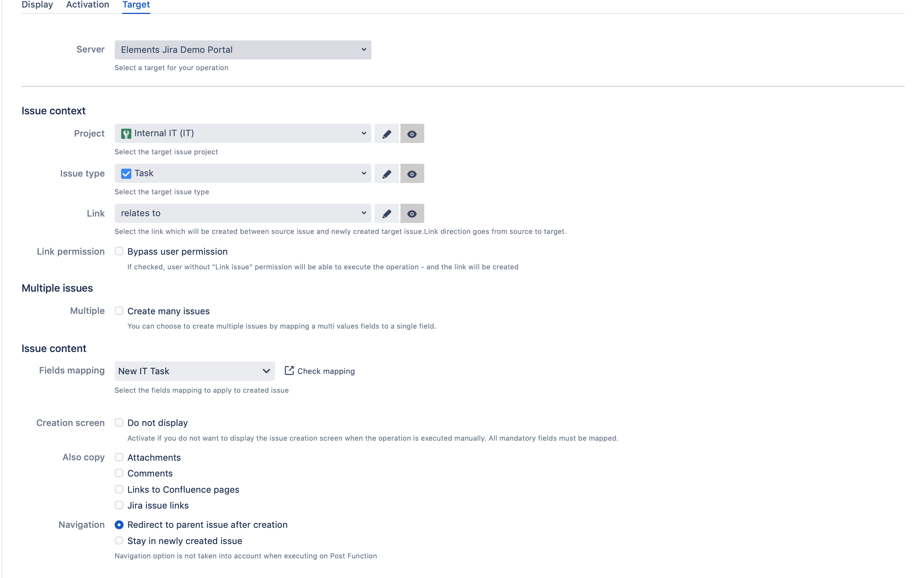This screenshot has height=578, width=924.
Task: Select Redirect to parent issue radio button
Action: pos(119,525)
